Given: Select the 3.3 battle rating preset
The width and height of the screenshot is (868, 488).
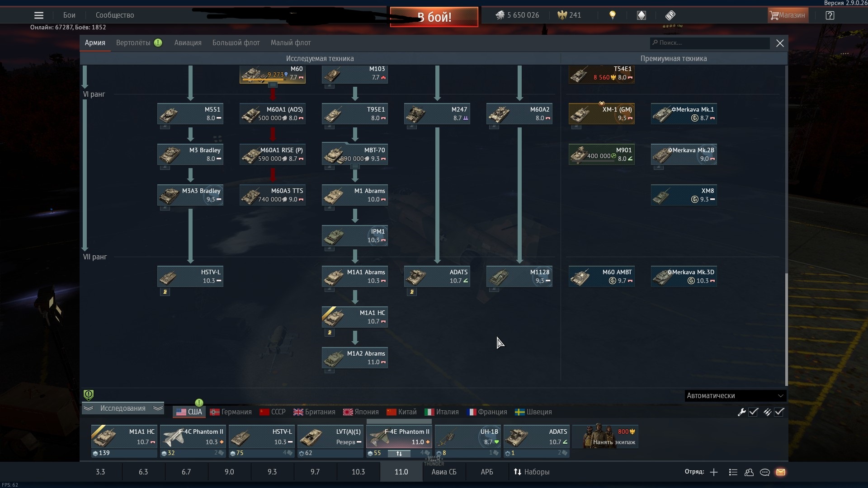Looking at the screenshot, I should point(100,472).
